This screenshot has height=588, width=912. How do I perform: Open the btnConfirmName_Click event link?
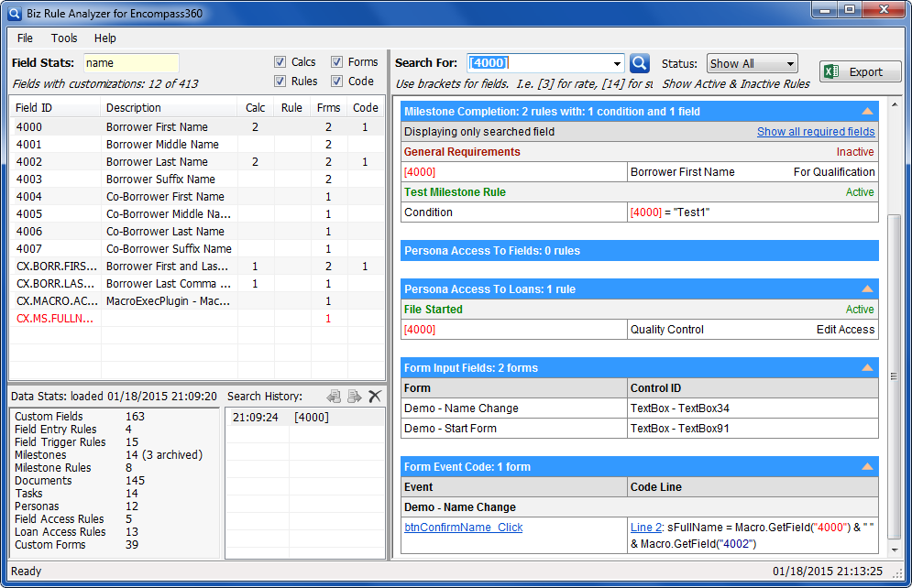pyautogui.click(x=464, y=527)
